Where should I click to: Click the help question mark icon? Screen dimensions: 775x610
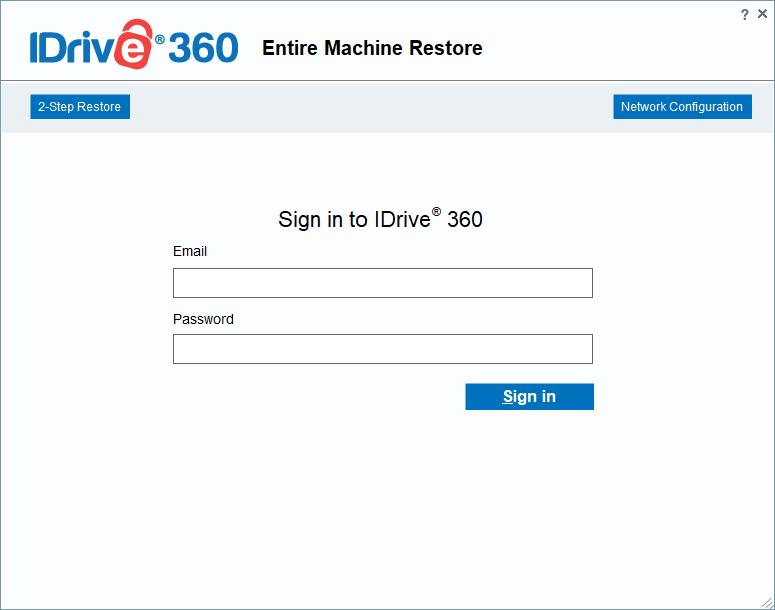pyautogui.click(x=744, y=14)
